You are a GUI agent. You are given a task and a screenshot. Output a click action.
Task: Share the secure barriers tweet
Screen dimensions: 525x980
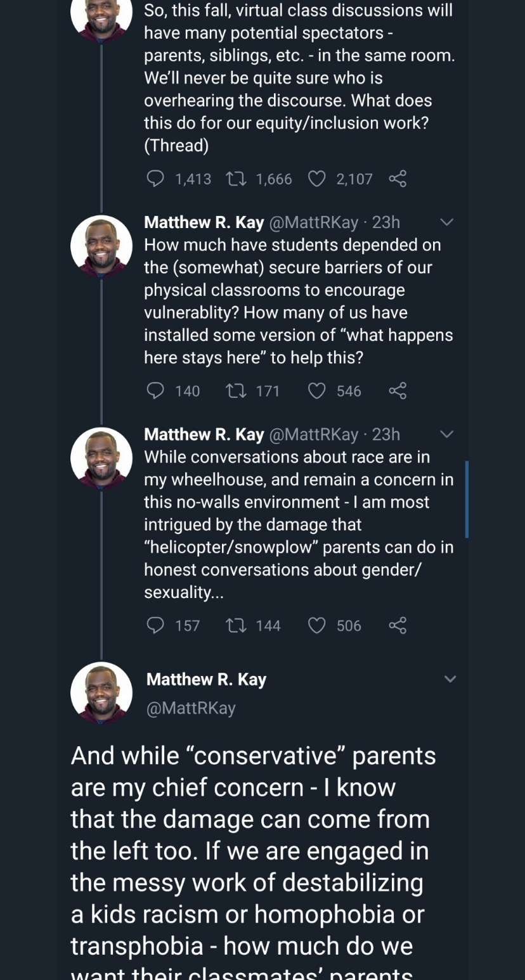[x=398, y=391]
